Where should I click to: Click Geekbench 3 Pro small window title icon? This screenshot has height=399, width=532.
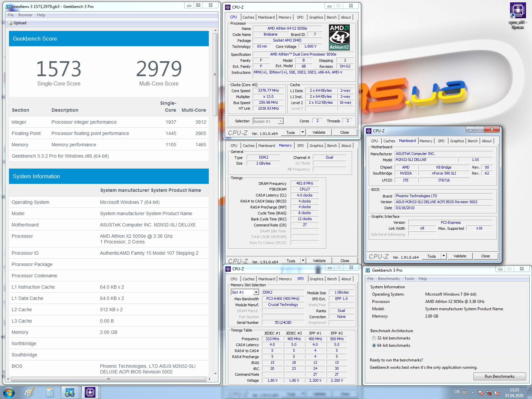tap(368, 270)
